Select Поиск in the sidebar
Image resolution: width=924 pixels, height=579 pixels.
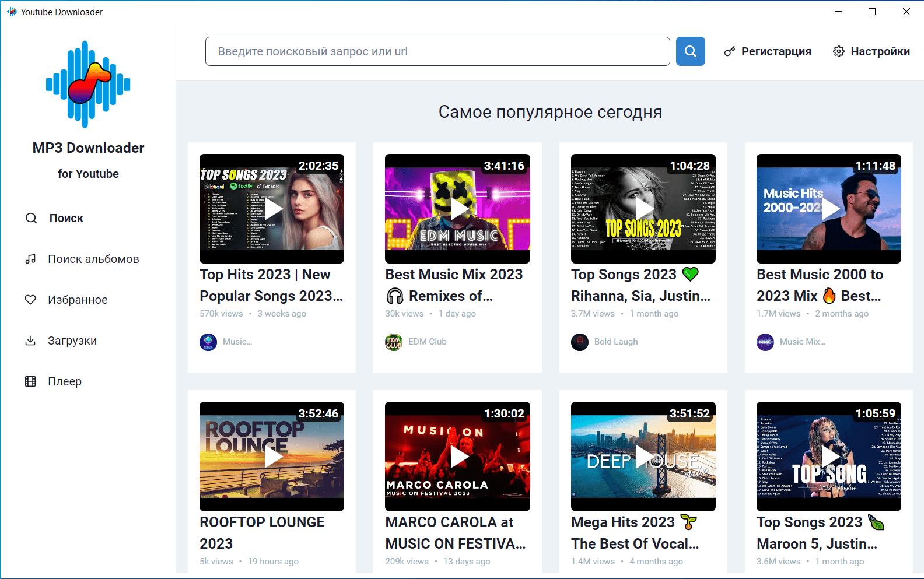point(55,218)
